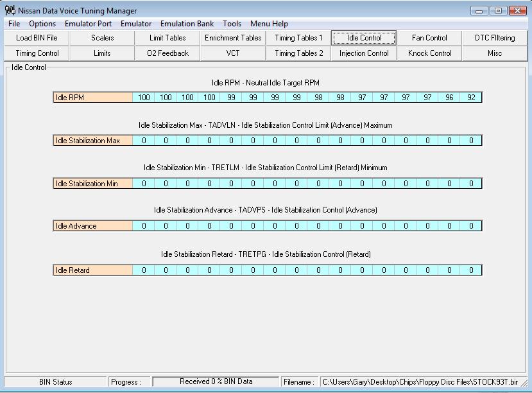Open the Injection Control tab
Image resolution: width=532 pixels, height=393 pixels.
click(364, 53)
